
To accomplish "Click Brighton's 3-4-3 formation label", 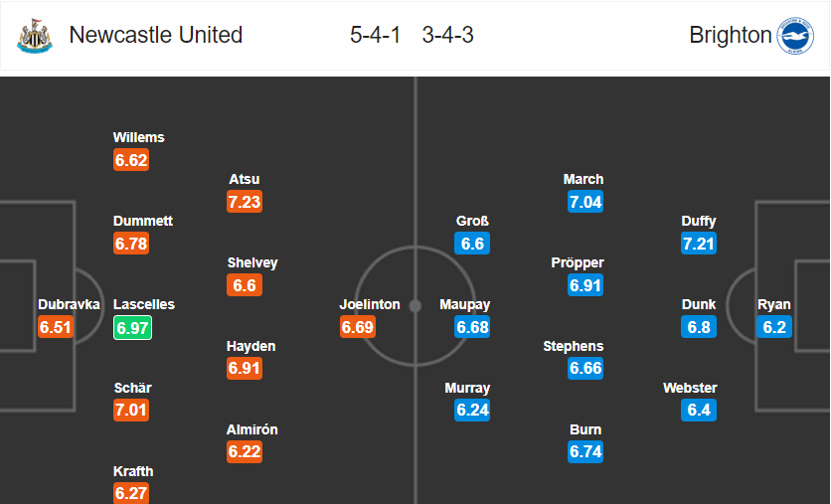I will (447, 36).
